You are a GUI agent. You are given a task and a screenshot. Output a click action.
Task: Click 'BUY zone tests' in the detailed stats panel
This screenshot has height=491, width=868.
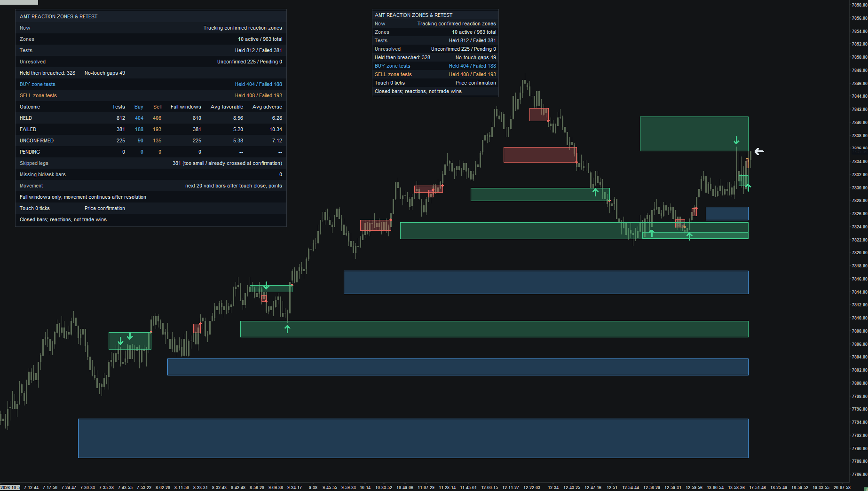click(x=38, y=84)
